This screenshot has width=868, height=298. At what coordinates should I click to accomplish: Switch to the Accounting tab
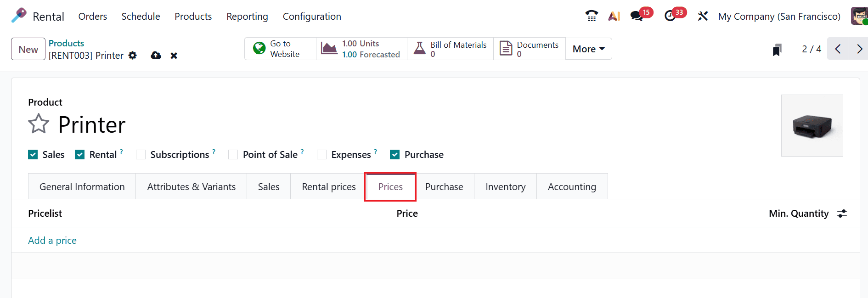coord(572,186)
